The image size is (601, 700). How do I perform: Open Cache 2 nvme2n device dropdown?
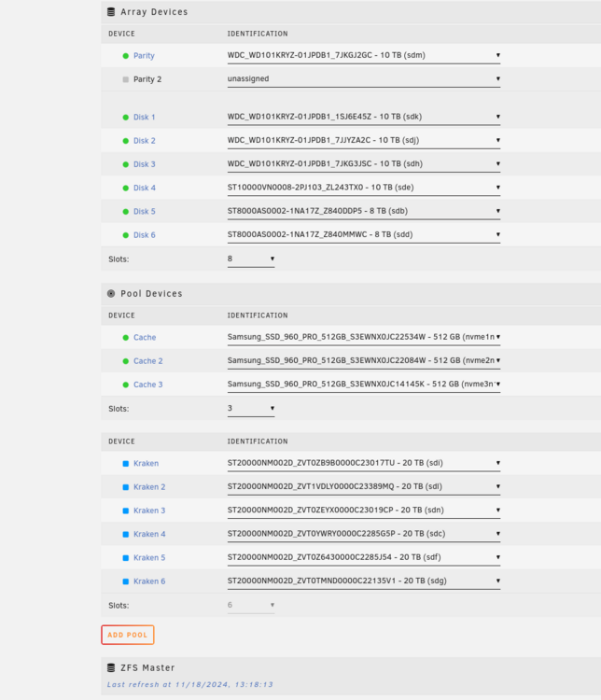(364, 360)
